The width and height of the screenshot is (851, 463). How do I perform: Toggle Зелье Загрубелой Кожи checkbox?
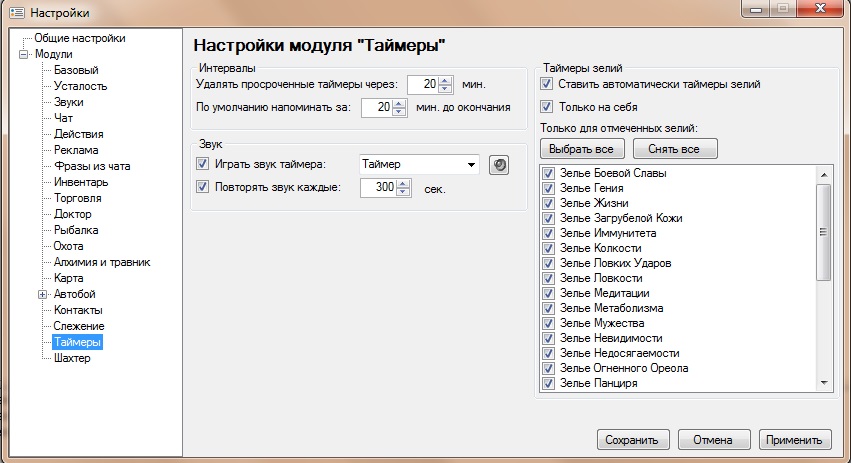coord(548,218)
